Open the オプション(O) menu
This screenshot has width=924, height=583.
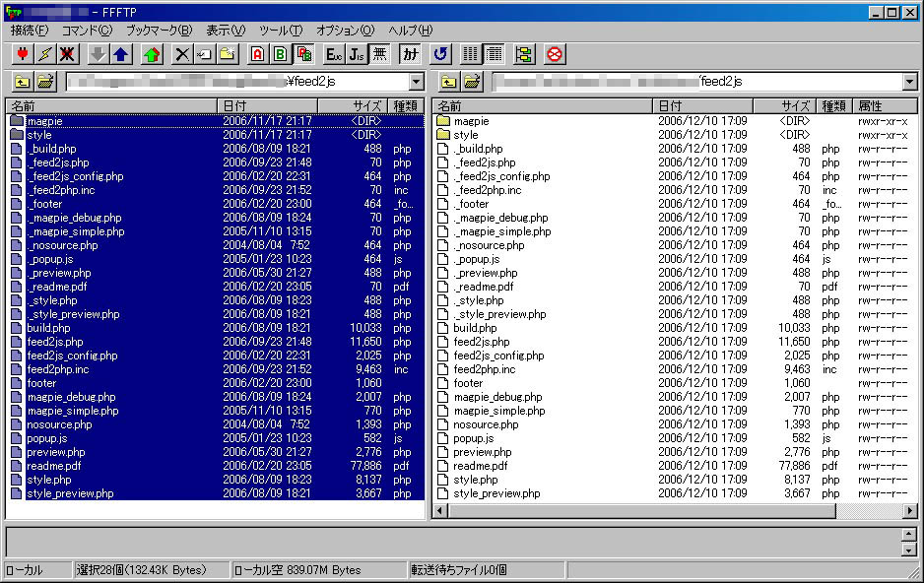click(x=346, y=30)
